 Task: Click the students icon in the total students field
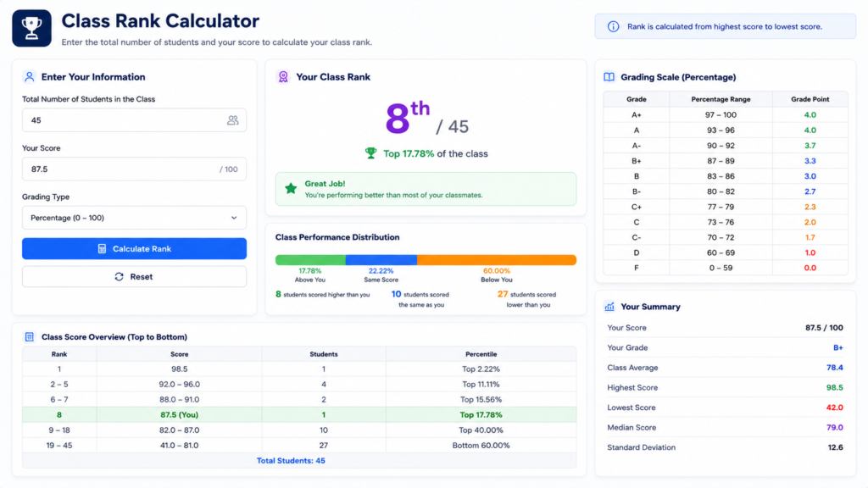tap(232, 120)
